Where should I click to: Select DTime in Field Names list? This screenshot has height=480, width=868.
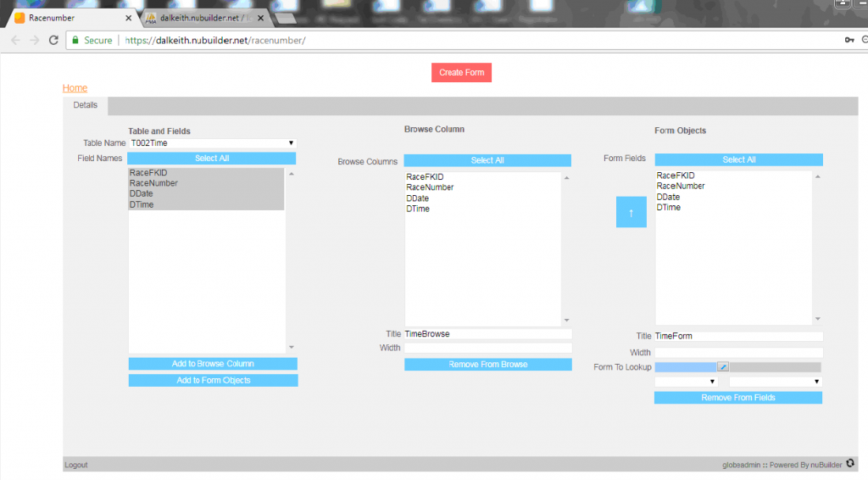coord(206,204)
